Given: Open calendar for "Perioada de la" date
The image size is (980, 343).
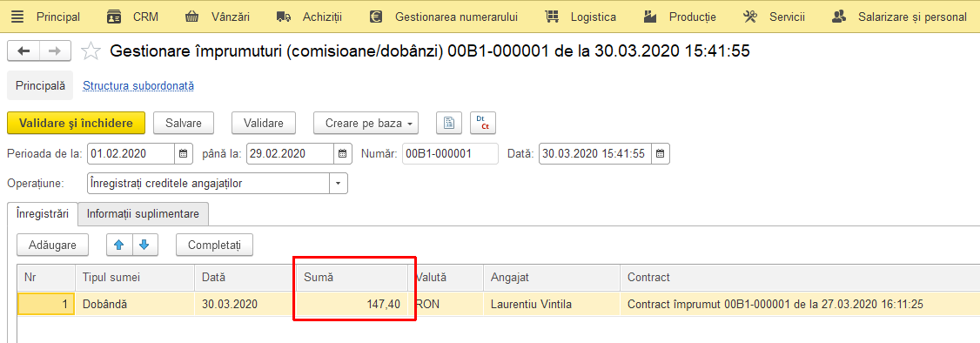Looking at the screenshot, I should click(x=183, y=154).
